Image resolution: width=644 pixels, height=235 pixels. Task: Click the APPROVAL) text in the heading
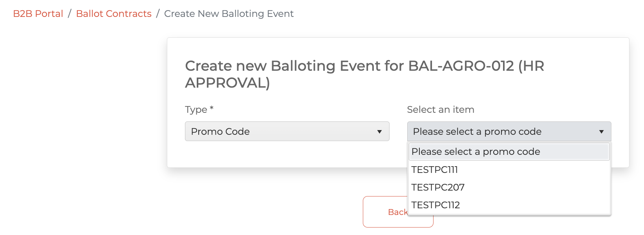[x=227, y=83]
